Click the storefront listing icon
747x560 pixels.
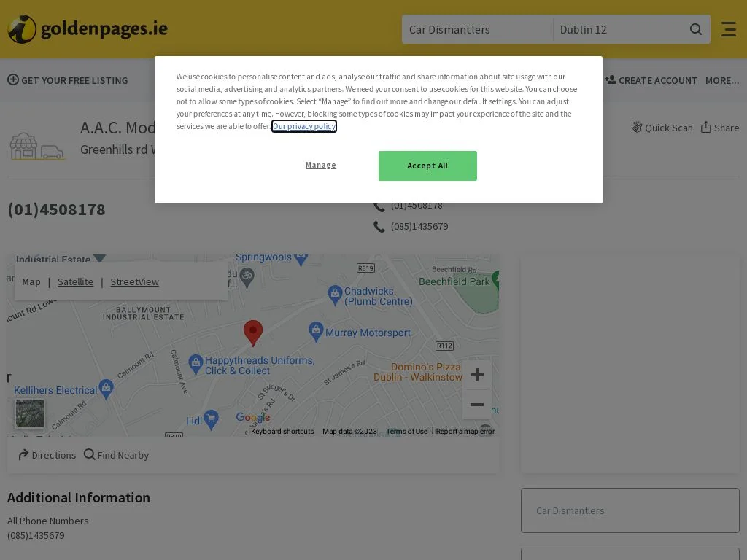click(36, 146)
